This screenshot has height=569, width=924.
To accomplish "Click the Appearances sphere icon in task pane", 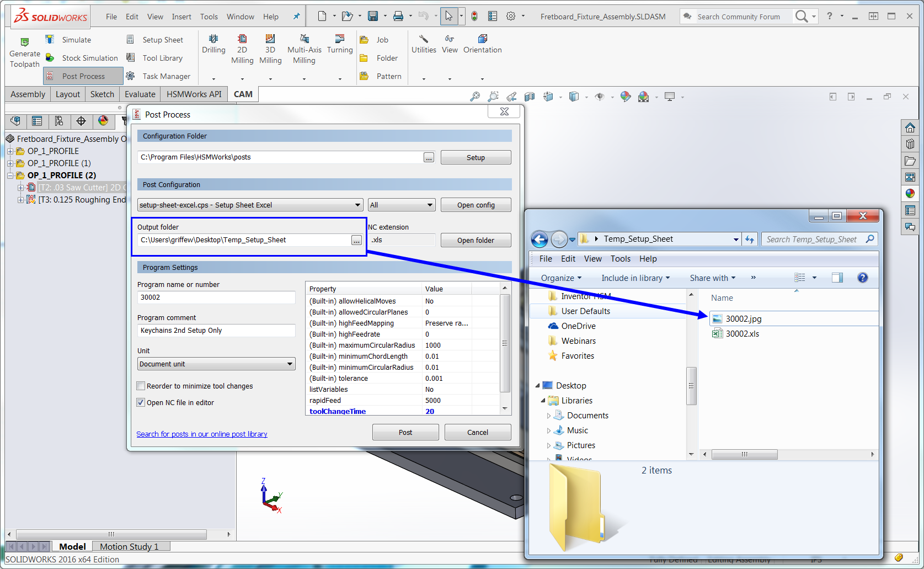I will 910,194.
